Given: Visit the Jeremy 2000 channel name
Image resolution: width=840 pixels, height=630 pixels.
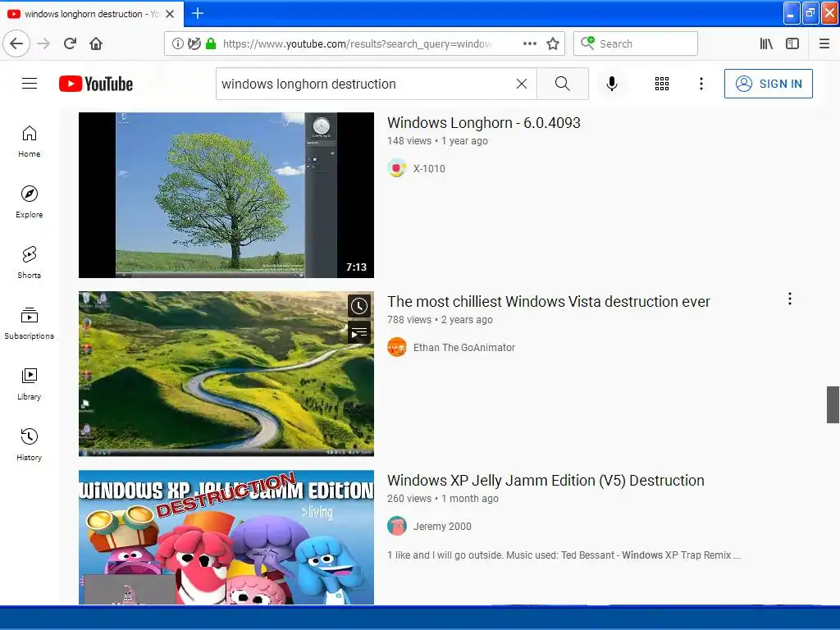Looking at the screenshot, I should tap(442, 526).
